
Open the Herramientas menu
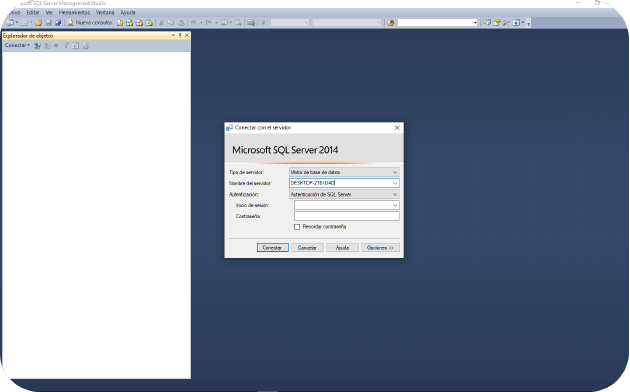click(x=74, y=12)
